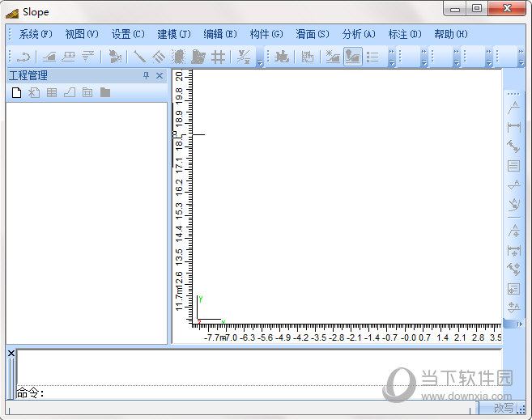Image resolution: width=532 pixels, height=420 pixels.
Task: Click the diagonal anchor rod toolbar icon
Action: tap(139, 57)
